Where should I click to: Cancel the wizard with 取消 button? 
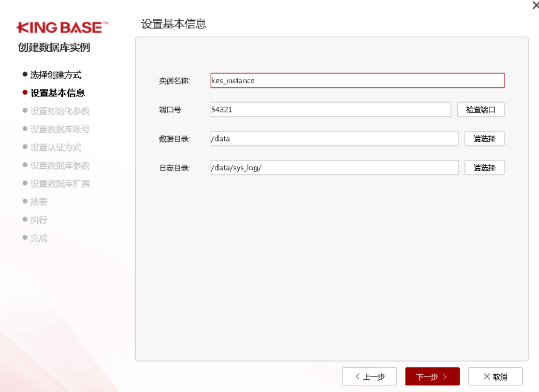[x=495, y=377]
